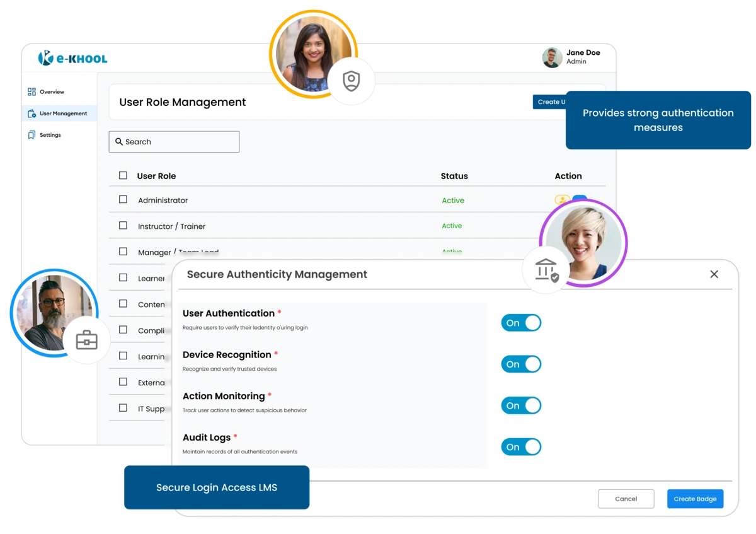Disable Device Recognition
The height and width of the screenshot is (534, 756).
[x=521, y=364]
